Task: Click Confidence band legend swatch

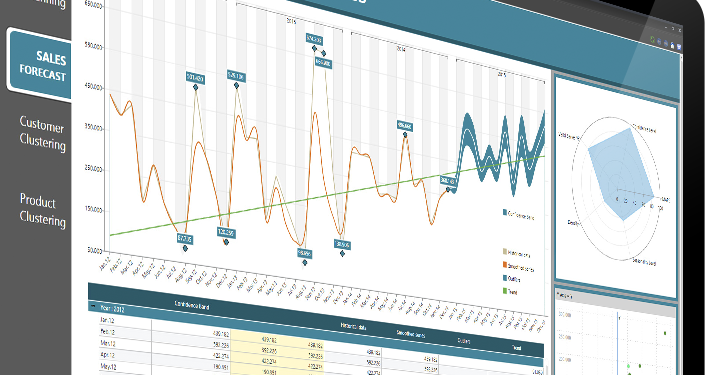Action: click(505, 212)
